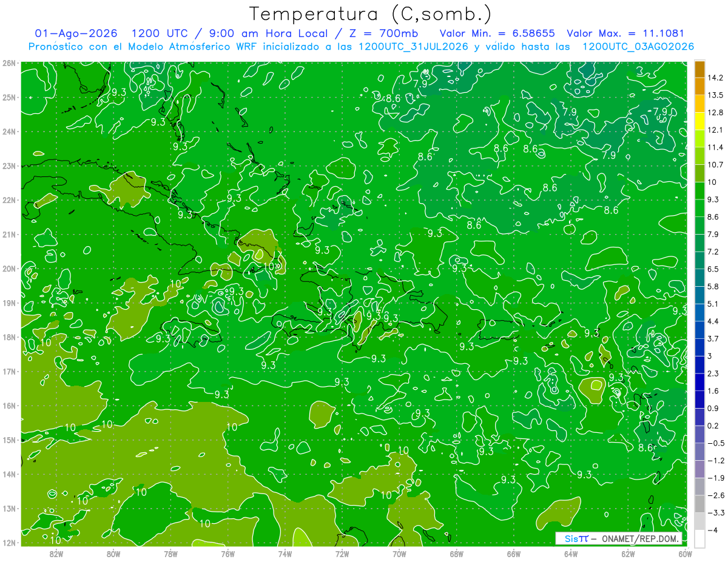Pick the white bottom swatch below -4
The height and width of the screenshot is (562, 728).
pos(699,538)
